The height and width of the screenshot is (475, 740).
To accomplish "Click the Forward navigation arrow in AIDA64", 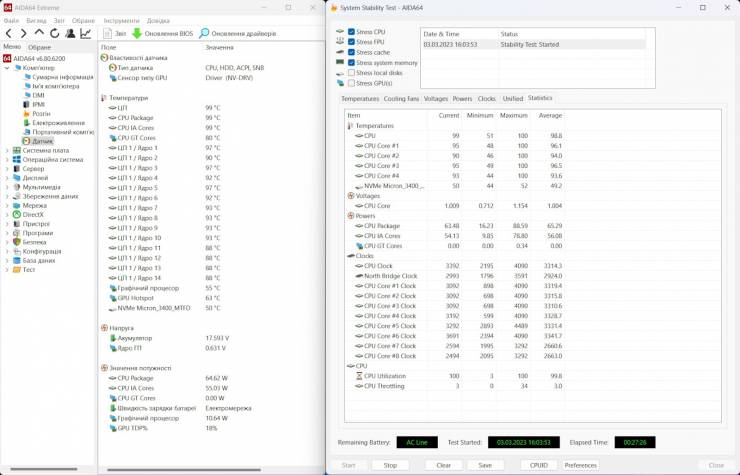I will coord(23,34).
